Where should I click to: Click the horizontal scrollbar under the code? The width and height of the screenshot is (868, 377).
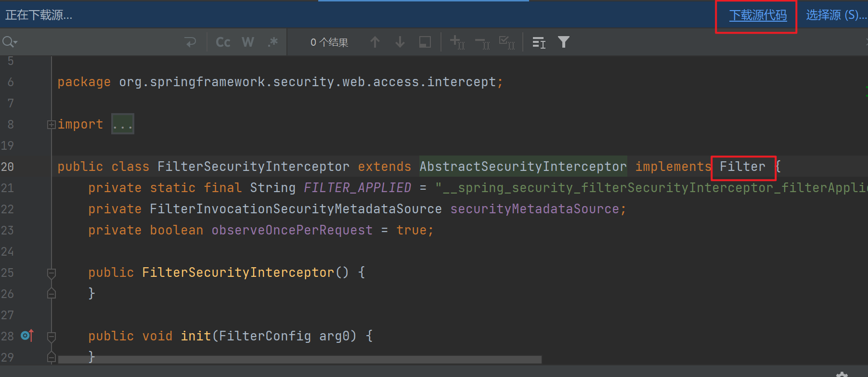(x=299, y=360)
